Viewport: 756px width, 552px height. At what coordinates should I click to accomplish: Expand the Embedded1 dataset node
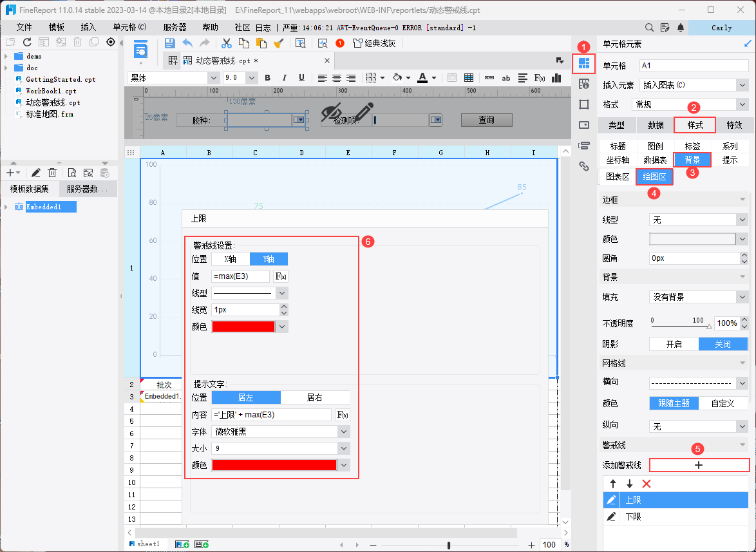[x=6, y=207]
